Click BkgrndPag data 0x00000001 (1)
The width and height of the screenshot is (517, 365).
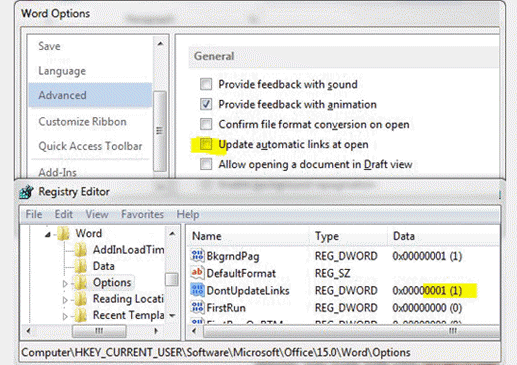point(427,256)
